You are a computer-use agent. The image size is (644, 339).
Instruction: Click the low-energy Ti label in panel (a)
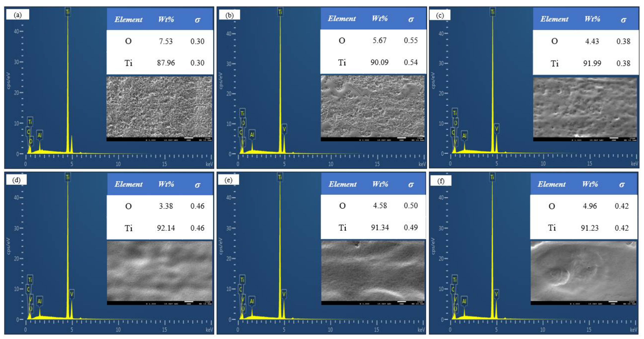coord(30,122)
